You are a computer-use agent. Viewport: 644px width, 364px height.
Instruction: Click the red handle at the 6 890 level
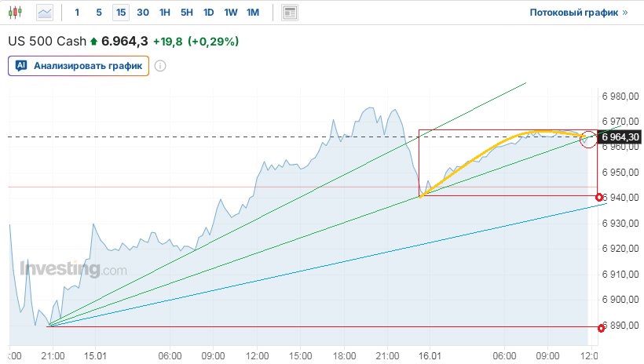601,327
